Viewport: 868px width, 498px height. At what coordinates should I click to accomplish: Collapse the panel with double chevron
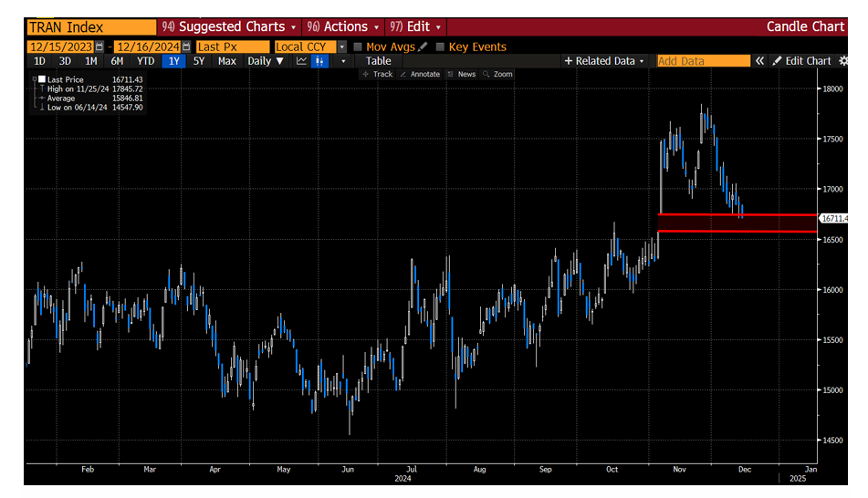point(760,61)
